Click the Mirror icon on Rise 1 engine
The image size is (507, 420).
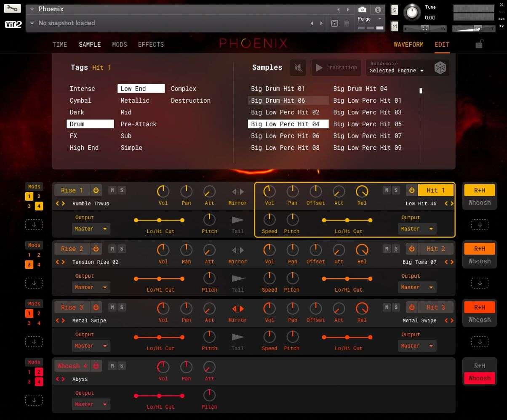[237, 191]
